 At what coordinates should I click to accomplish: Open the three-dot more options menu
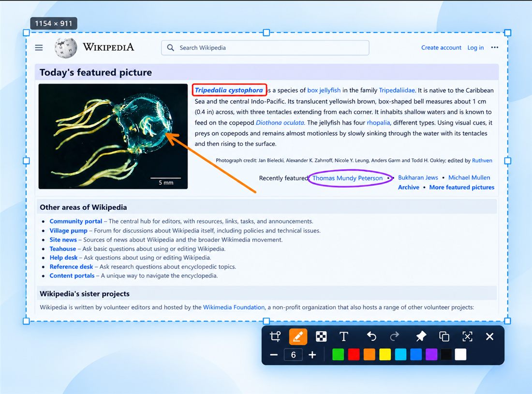coord(495,47)
